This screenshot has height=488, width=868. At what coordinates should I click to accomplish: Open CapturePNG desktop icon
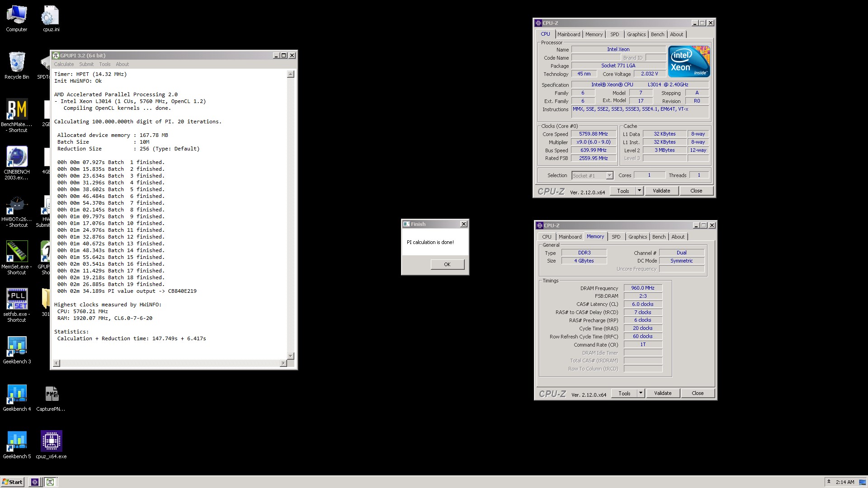tap(51, 398)
